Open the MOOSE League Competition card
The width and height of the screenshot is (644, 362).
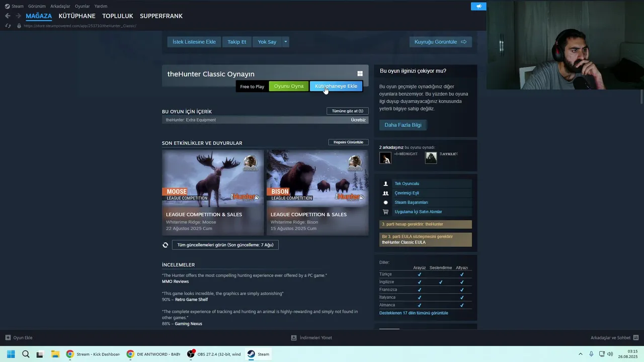(213, 193)
